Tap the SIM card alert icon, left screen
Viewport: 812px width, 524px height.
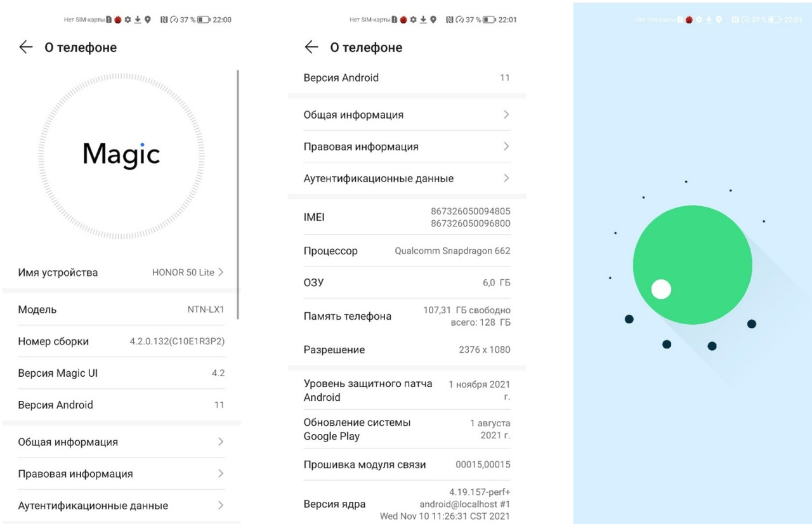[x=109, y=20]
